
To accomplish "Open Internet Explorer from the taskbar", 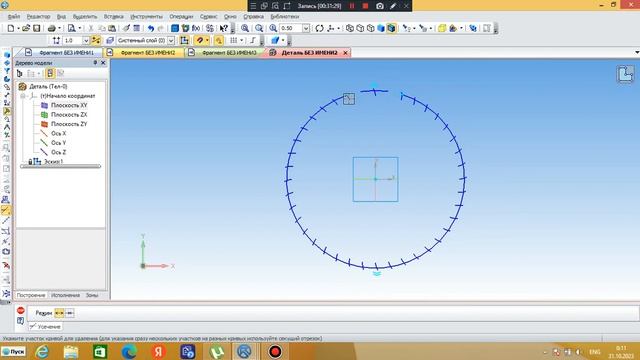I will 42,351.
